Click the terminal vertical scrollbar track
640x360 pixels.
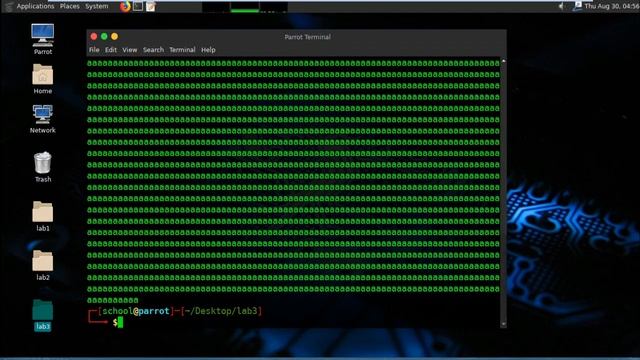pyautogui.click(x=503, y=192)
